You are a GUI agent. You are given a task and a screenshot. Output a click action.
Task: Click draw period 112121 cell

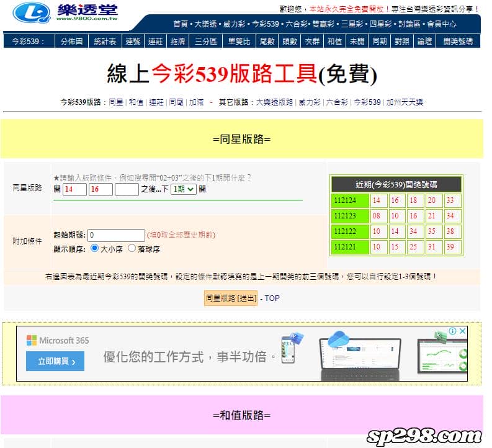pyautogui.click(x=350, y=247)
